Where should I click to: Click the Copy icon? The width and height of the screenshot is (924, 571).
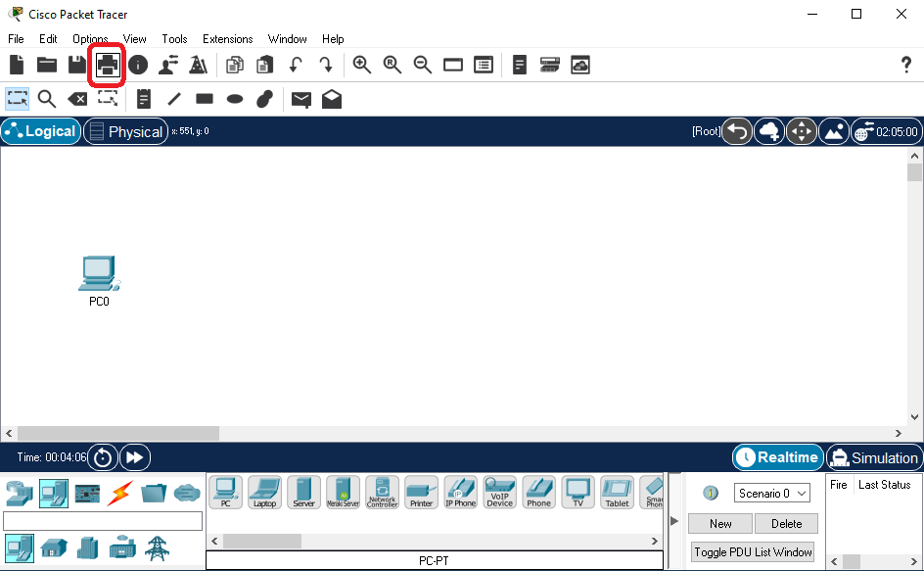(235, 65)
